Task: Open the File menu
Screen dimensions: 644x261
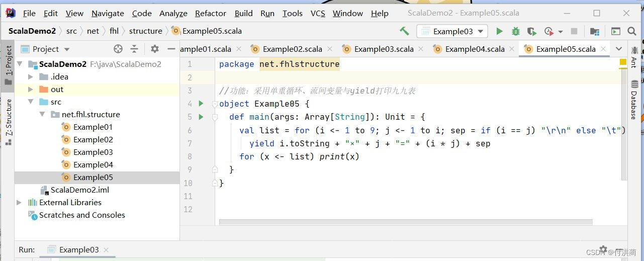Action: [x=29, y=14]
